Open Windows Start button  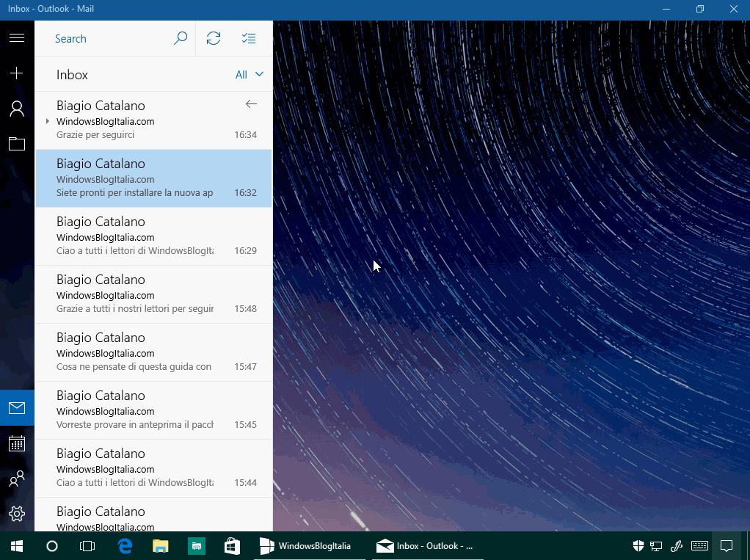pyautogui.click(x=17, y=545)
